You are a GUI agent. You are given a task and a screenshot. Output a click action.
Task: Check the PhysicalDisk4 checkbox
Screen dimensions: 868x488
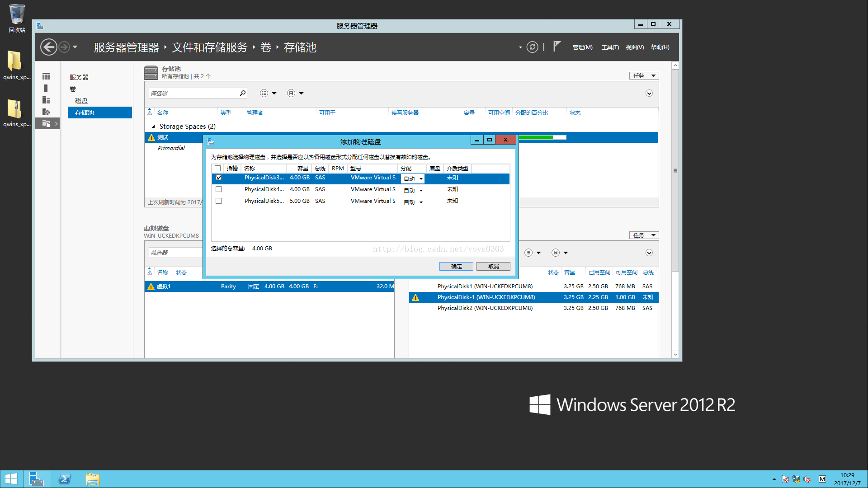point(219,189)
